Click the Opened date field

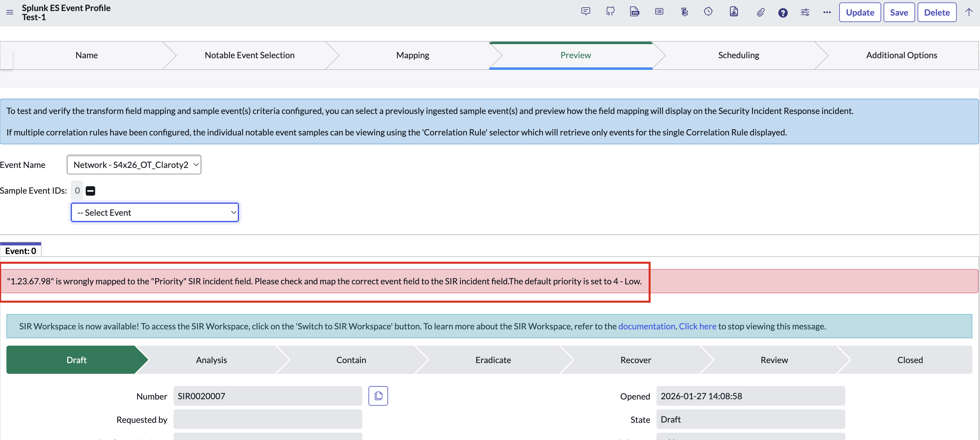click(x=750, y=396)
